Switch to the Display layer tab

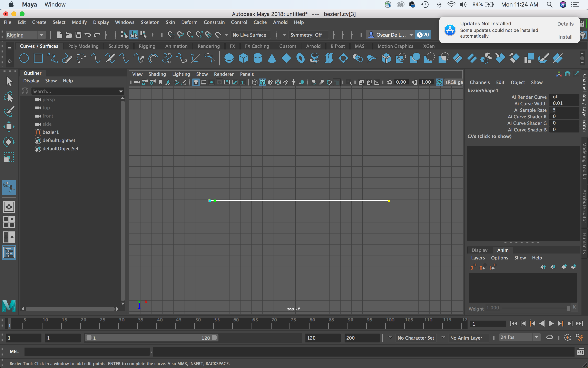pyautogui.click(x=479, y=250)
